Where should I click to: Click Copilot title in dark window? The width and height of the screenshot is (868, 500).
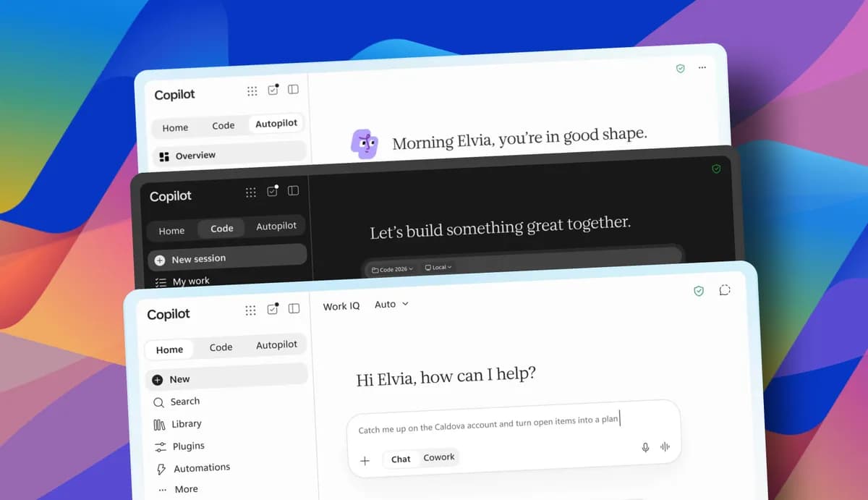point(171,197)
